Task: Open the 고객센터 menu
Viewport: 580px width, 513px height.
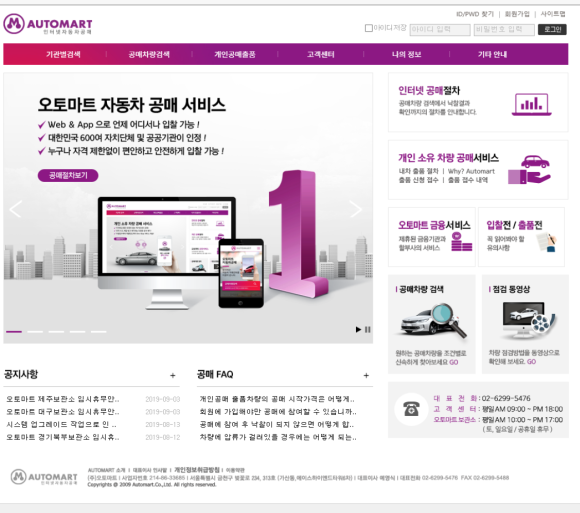Action: [x=321, y=54]
